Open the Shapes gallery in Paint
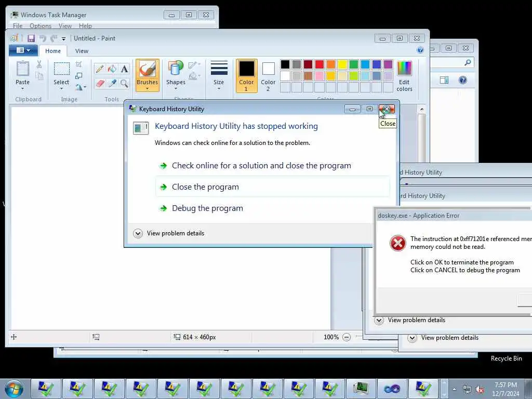The image size is (532, 399). [176, 75]
